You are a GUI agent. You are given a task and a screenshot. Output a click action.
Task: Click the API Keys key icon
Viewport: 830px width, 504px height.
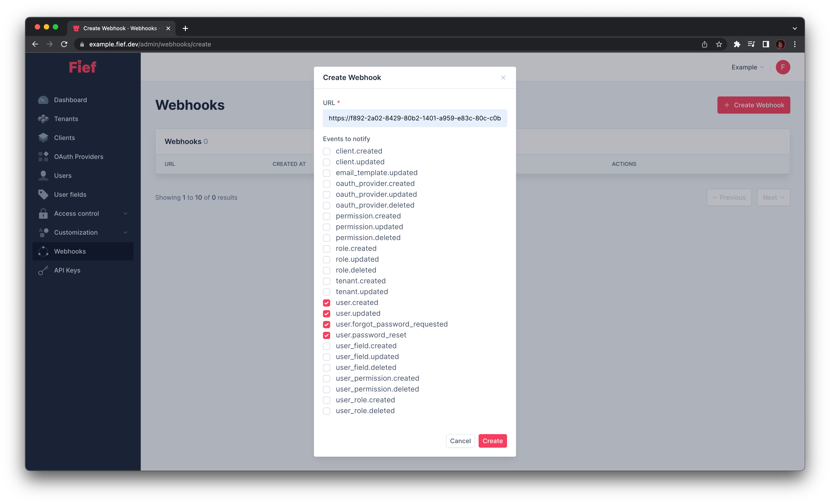point(43,270)
